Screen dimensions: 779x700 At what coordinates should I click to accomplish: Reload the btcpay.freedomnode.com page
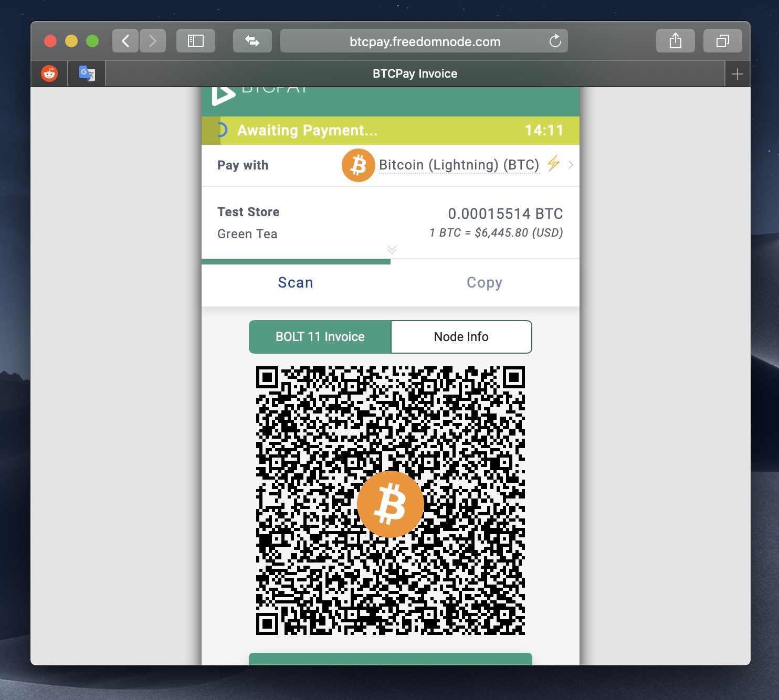click(x=555, y=41)
